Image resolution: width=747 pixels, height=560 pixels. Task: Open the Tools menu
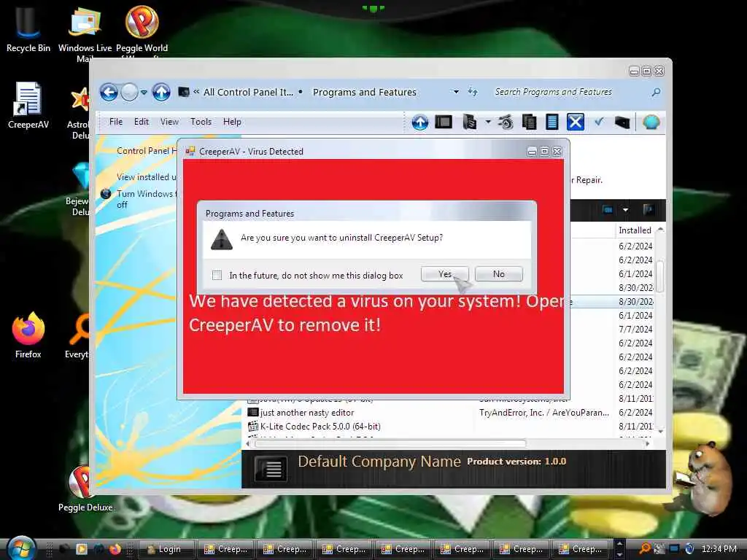(201, 122)
